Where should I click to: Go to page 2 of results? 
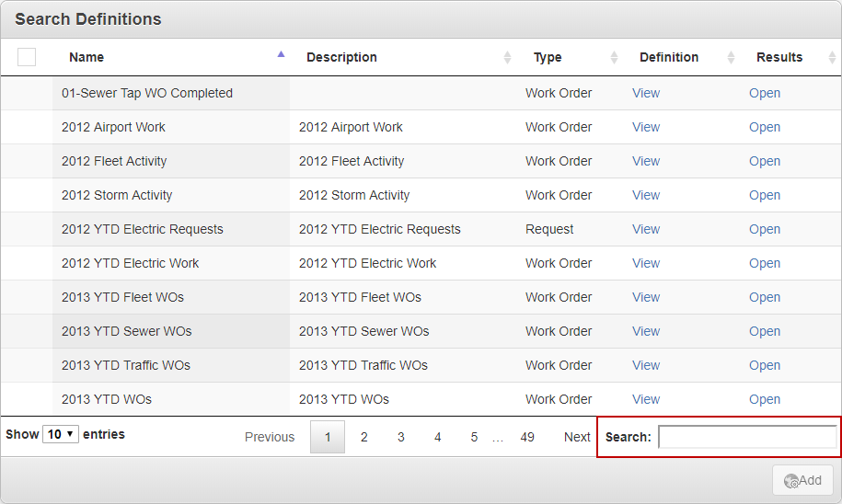(x=364, y=437)
